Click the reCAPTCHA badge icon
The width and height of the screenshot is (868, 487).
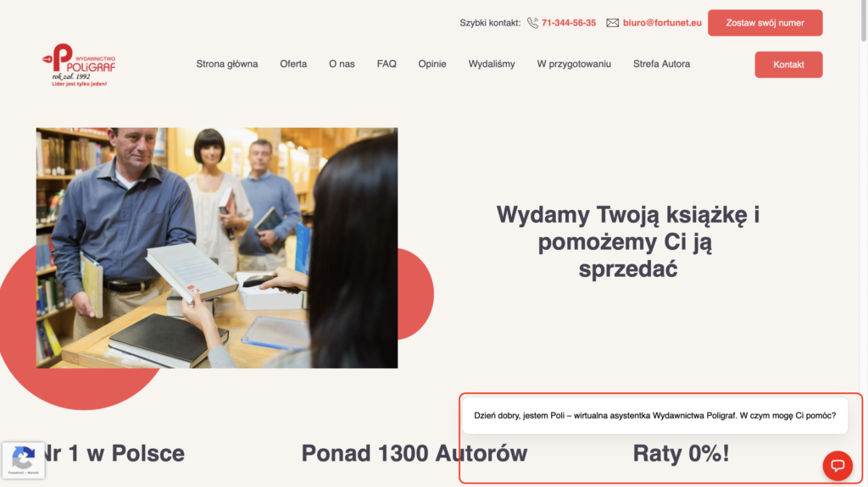click(23, 460)
